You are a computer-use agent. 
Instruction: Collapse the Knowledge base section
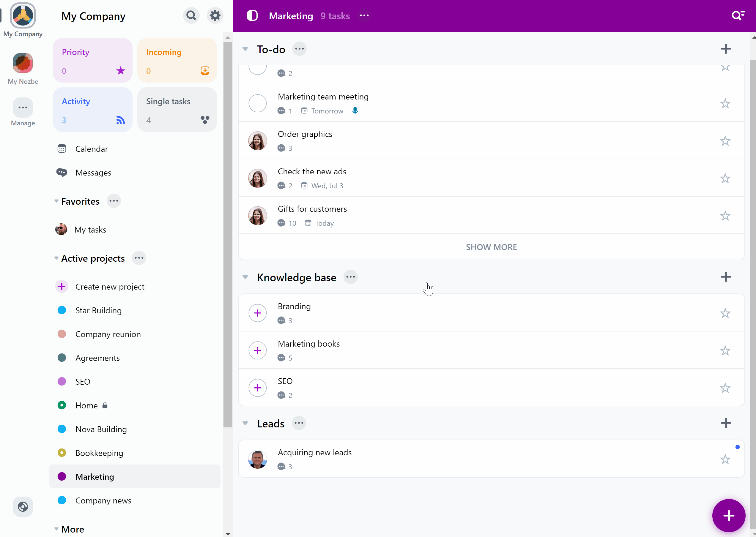coord(245,277)
